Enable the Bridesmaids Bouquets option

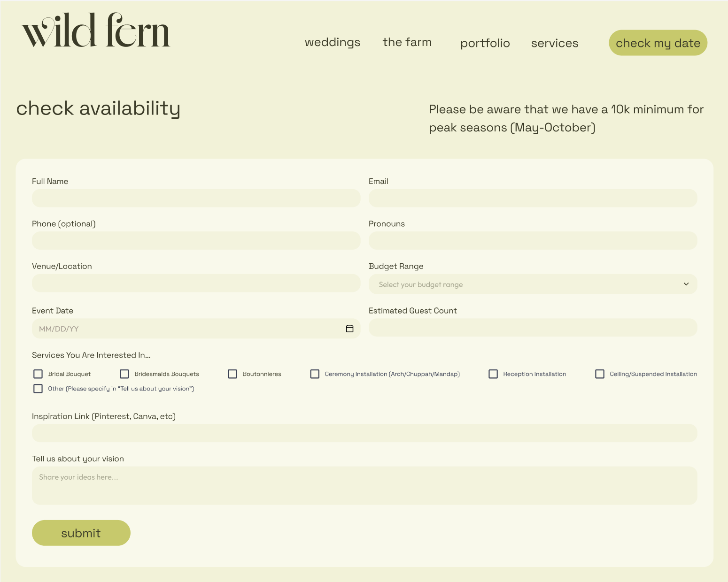coord(124,374)
